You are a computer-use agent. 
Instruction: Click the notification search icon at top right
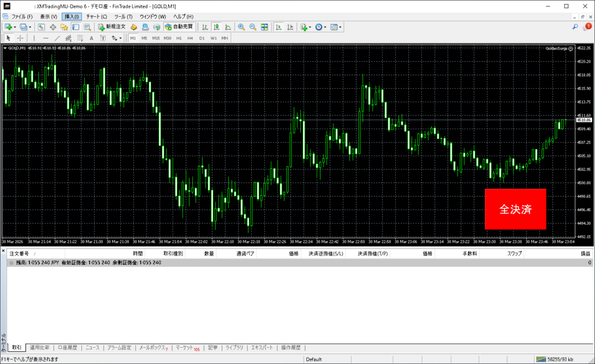click(x=575, y=27)
